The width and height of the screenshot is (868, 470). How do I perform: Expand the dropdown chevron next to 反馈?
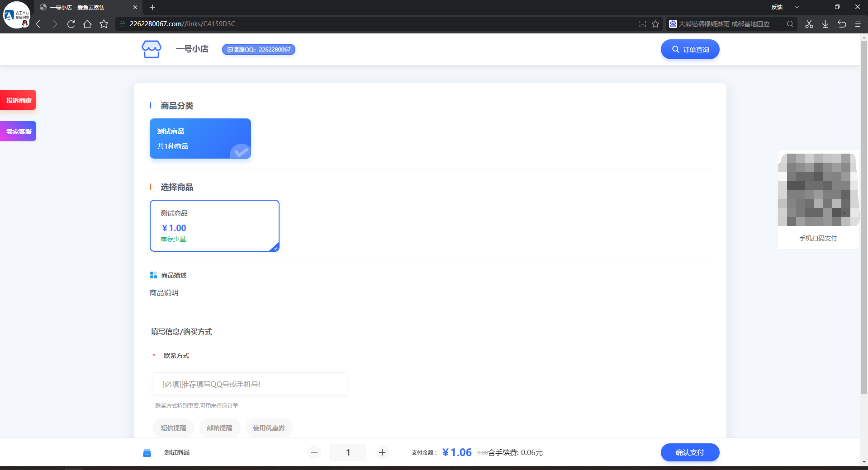(797, 7)
